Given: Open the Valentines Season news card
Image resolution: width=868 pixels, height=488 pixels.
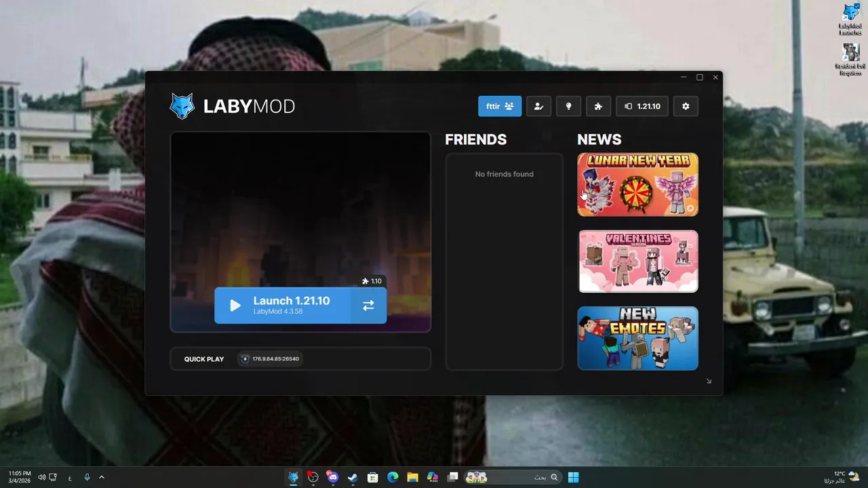Looking at the screenshot, I should pos(637,262).
